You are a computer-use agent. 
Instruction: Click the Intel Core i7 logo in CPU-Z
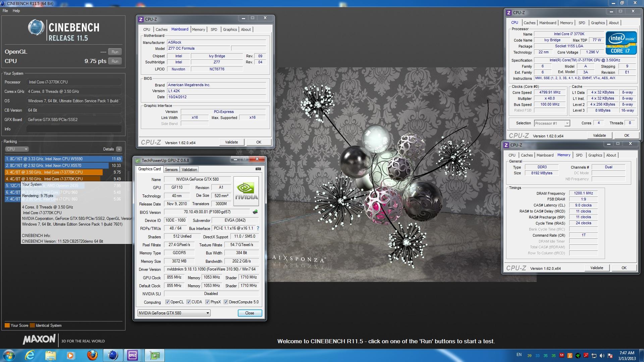point(621,43)
